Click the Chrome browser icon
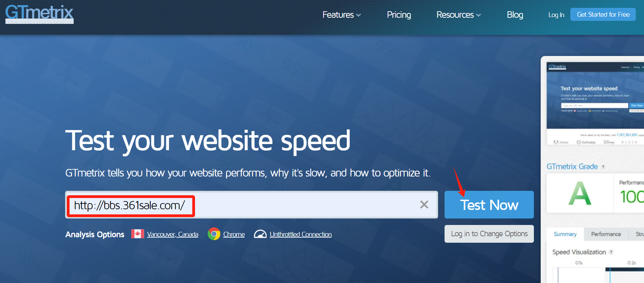This screenshot has width=644, height=283. click(214, 234)
